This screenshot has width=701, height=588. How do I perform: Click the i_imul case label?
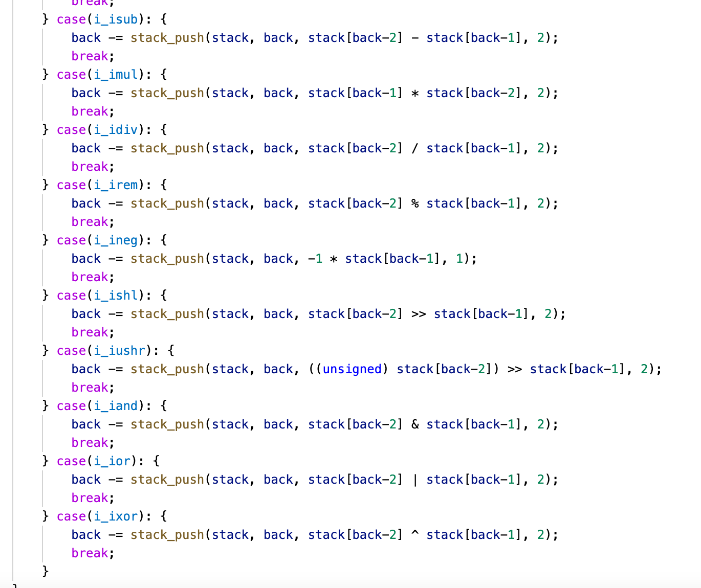point(116,75)
